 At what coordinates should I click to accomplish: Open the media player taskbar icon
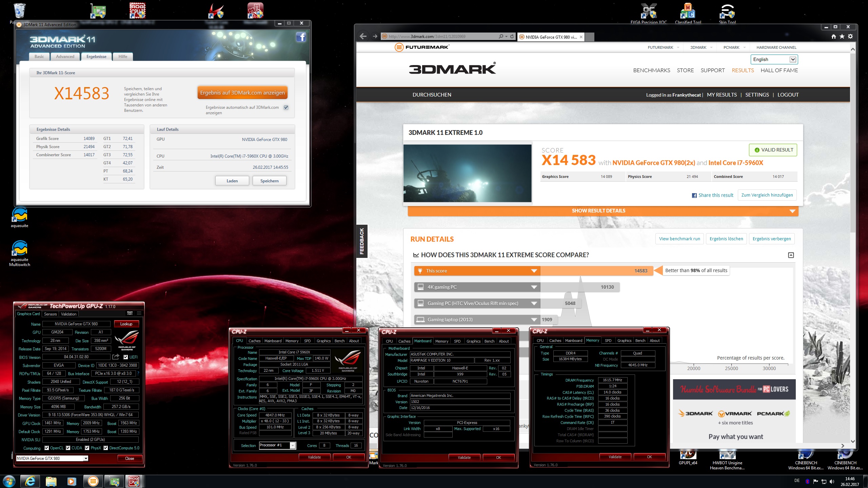coord(72,481)
